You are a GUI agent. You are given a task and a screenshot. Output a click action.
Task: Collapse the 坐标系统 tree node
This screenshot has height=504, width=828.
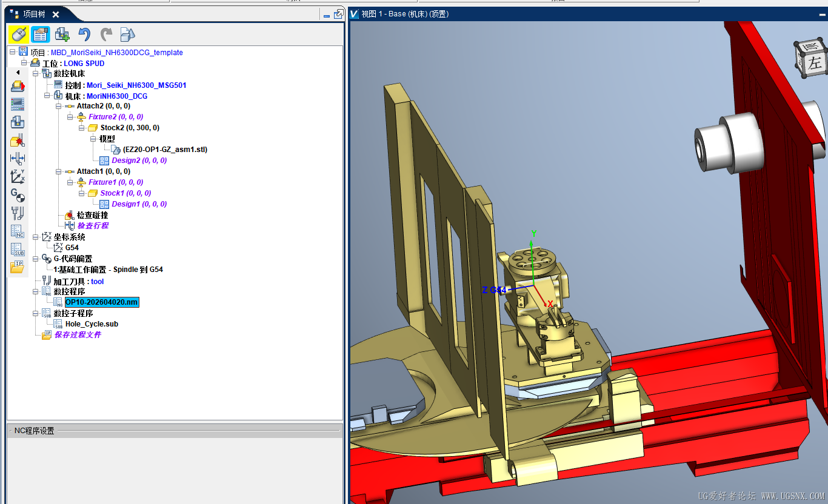[36, 237]
